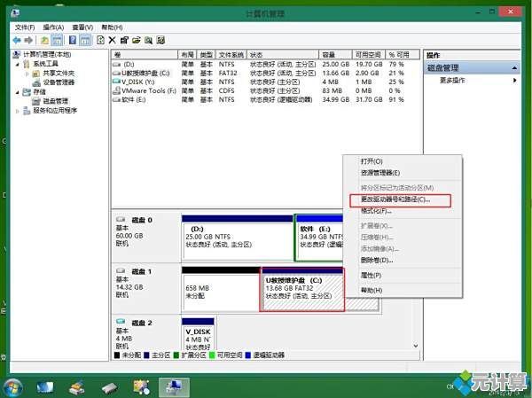Open the Windows Start orb
Viewport: 532px width, 398px height.
pos(14,386)
